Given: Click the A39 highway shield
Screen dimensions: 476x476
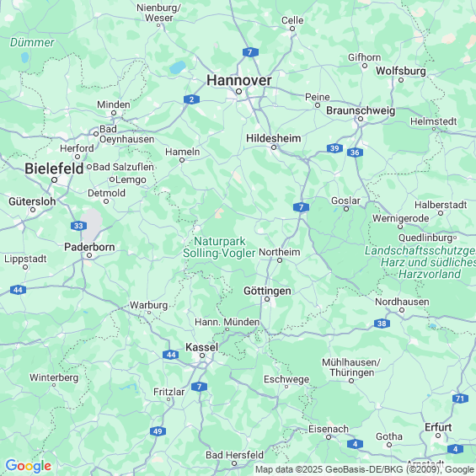Looking at the screenshot, I should pyautogui.click(x=334, y=148).
